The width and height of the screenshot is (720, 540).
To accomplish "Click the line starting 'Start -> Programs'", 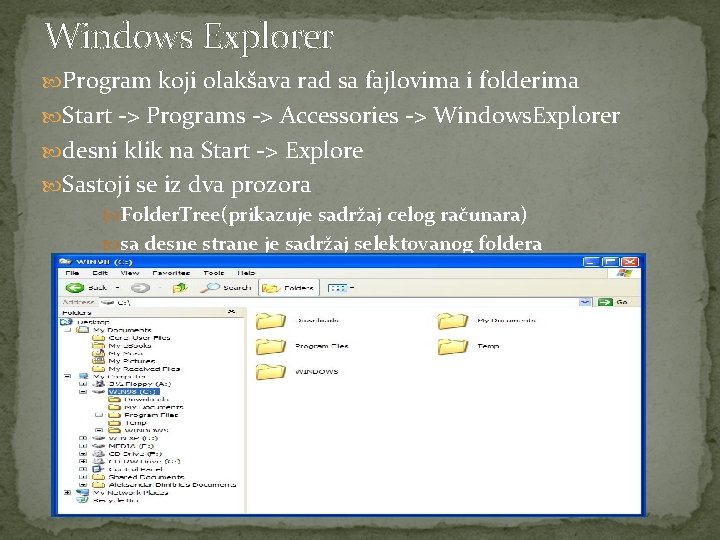I will click(341, 115).
